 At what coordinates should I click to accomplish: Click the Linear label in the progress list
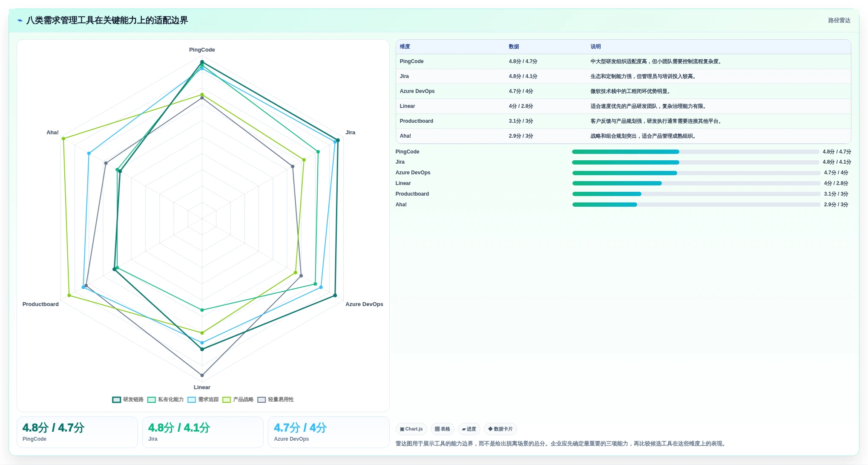403,183
